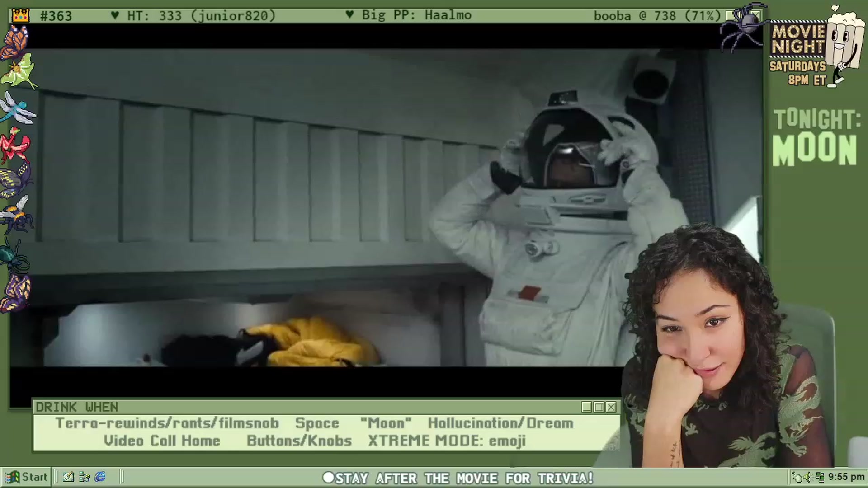Click the red orchid mantis icon
This screenshot has height=488, width=868.
click(x=15, y=145)
